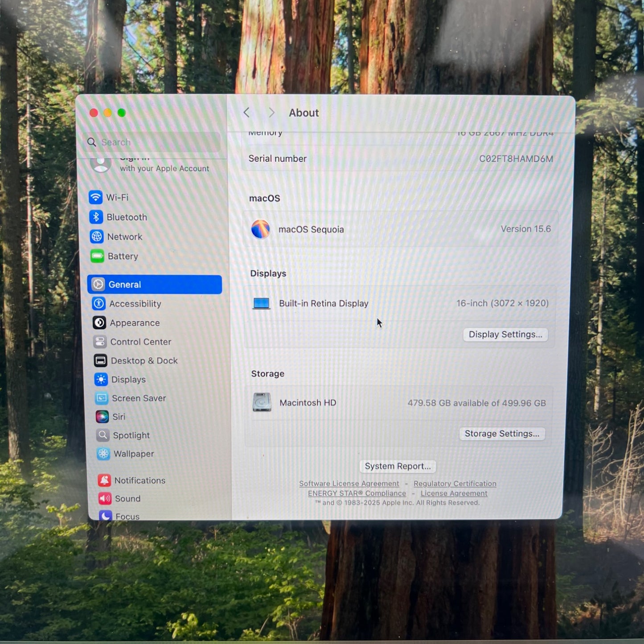Select Battery label in sidebar

[123, 256]
